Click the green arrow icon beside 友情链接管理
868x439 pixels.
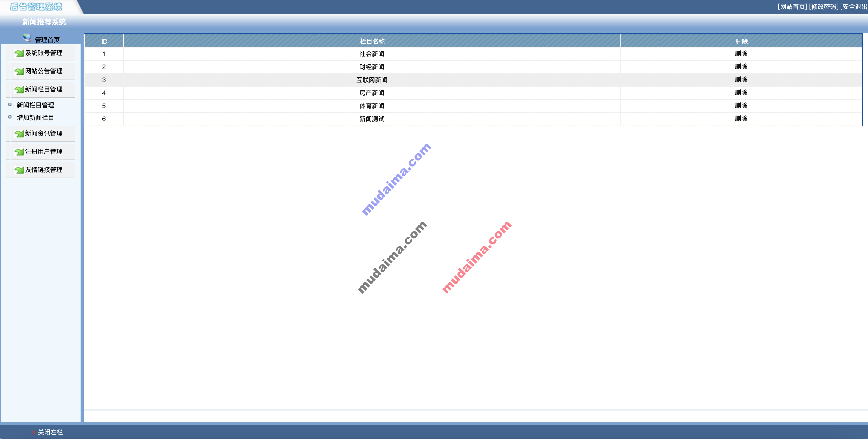(x=19, y=170)
